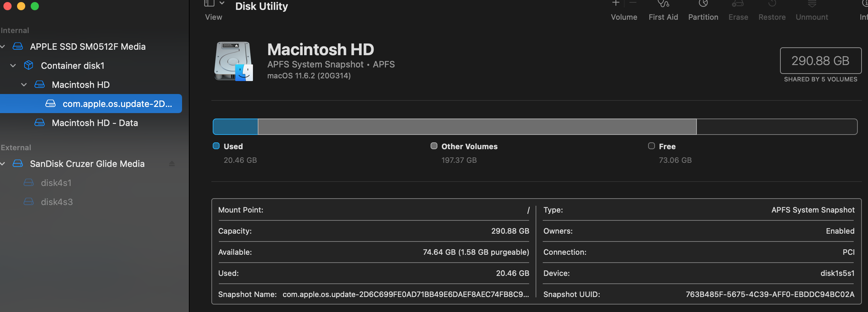
Task: Click the SanDisk Cruzer drive icon
Action: [18, 163]
